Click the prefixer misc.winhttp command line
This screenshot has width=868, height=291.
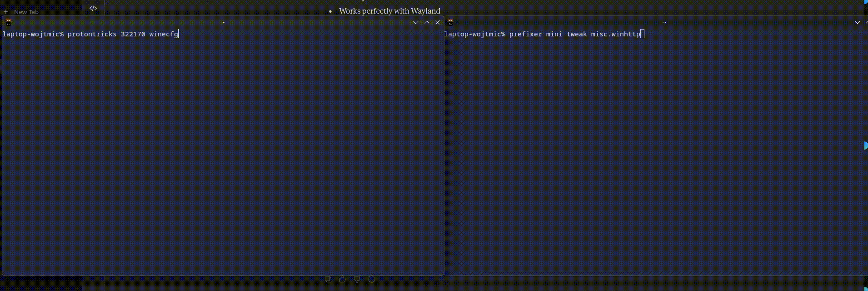(543, 34)
